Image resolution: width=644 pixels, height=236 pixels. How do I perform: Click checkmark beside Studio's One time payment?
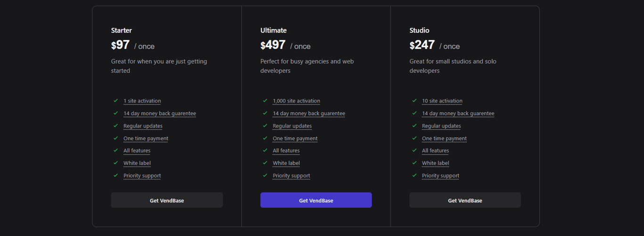[414, 138]
